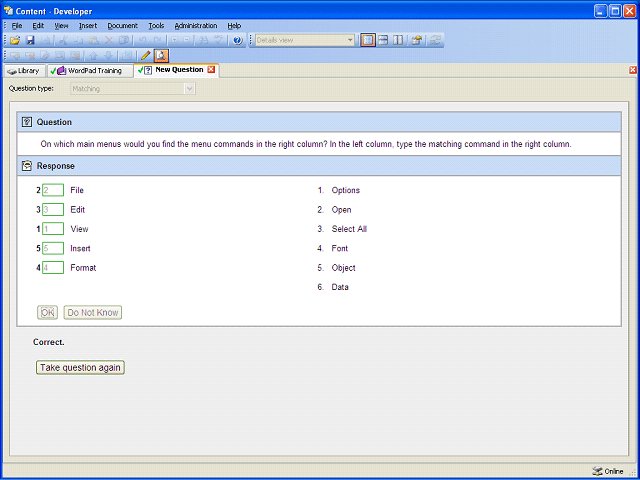Click the Question header icon
The image size is (640, 480).
tap(27, 122)
